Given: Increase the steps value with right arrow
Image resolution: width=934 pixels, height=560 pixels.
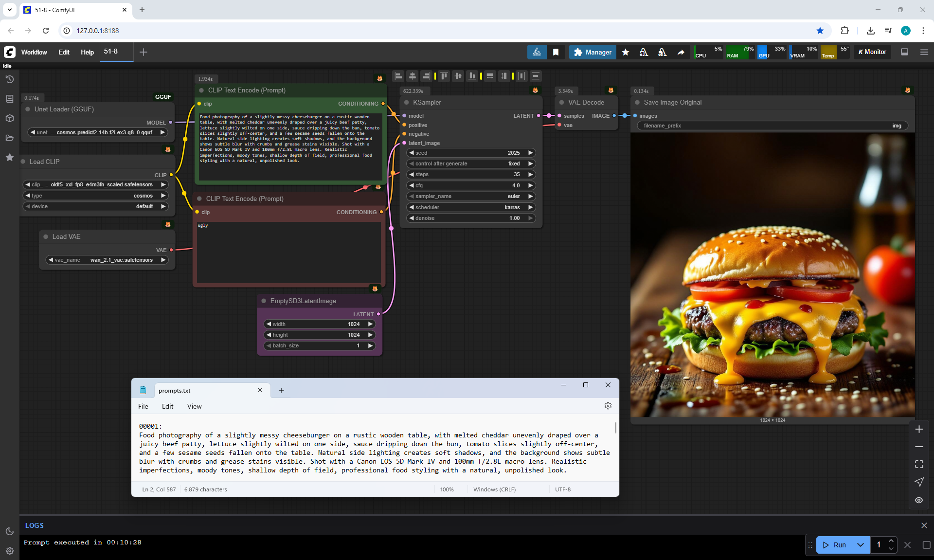Looking at the screenshot, I should [531, 174].
